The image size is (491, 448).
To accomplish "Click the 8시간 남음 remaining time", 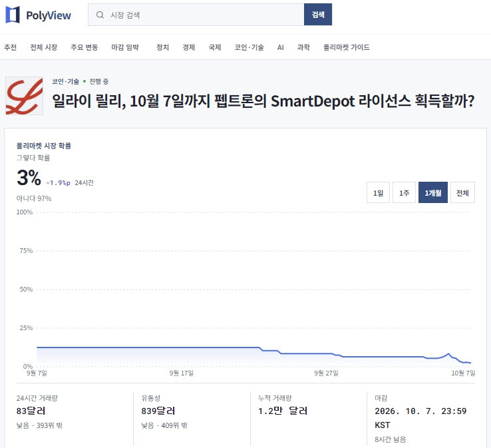I will pyautogui.click(x=390, y=439).
